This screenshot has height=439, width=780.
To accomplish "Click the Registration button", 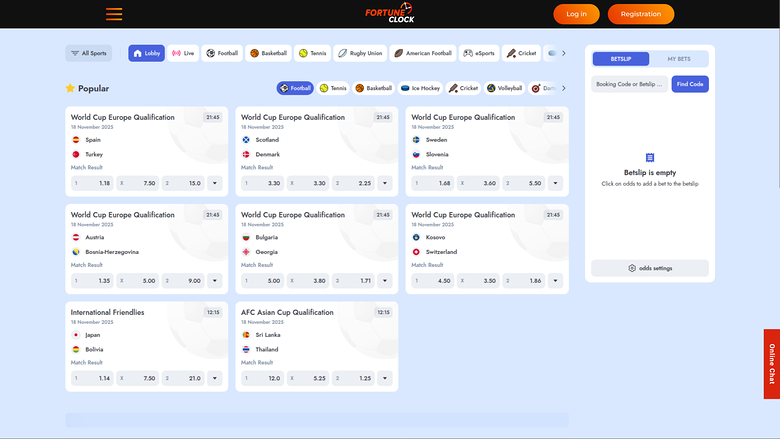I will tap(640, 14).
